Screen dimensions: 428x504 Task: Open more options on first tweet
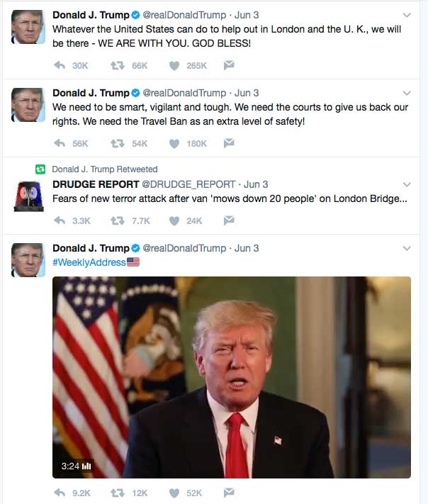point(407,15)
